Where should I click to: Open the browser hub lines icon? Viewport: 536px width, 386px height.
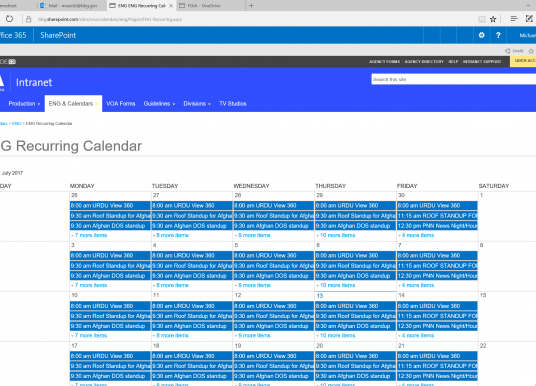514,19
